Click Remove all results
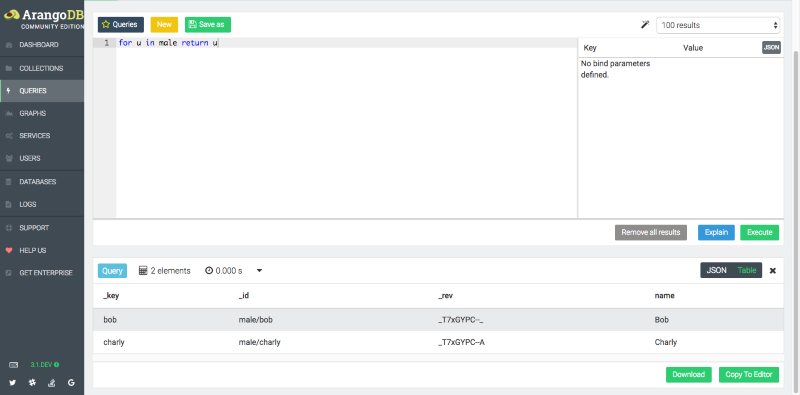 [651, 232]
